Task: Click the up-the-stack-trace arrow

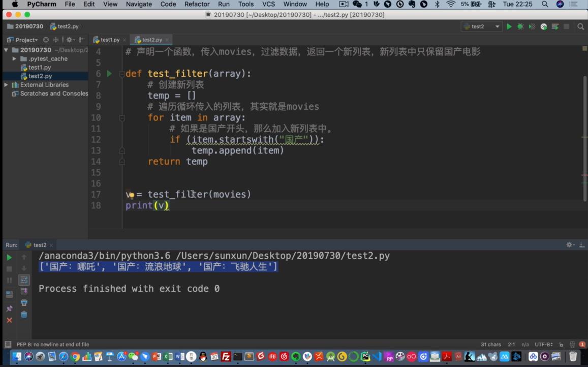Action: tap(24, 257)
